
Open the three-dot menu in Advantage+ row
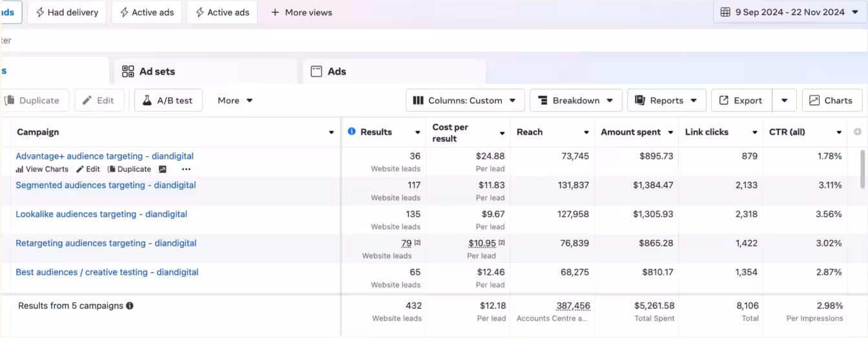coord(186,170)
